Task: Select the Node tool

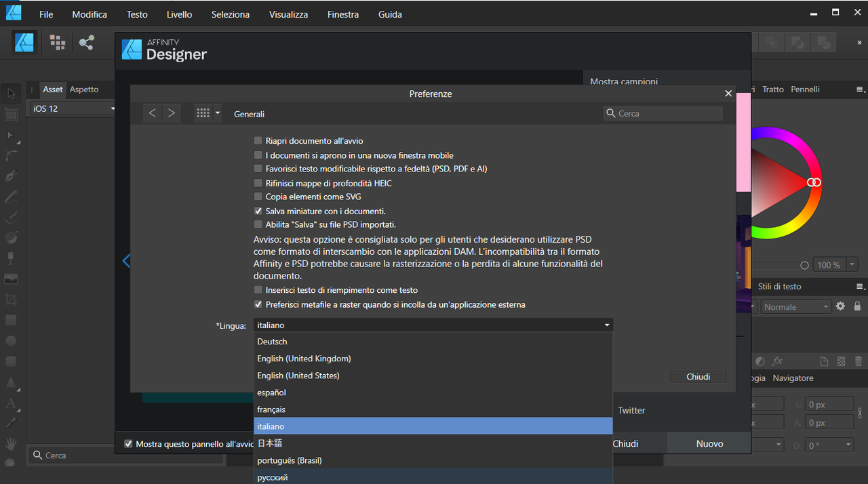Action: click(11, 136)
